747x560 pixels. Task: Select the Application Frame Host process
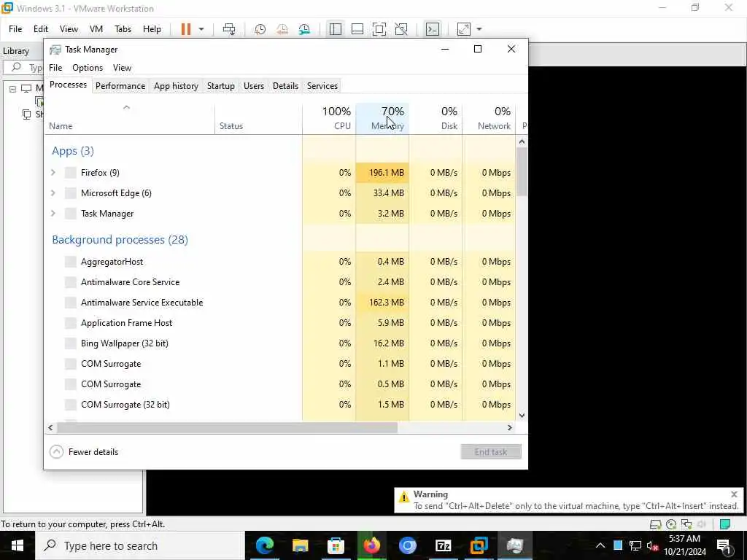(x=281, y=323)
